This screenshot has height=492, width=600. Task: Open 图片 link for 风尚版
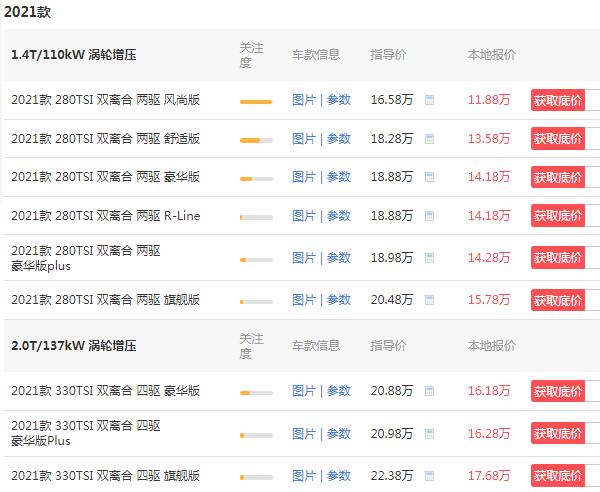[304, 100]
